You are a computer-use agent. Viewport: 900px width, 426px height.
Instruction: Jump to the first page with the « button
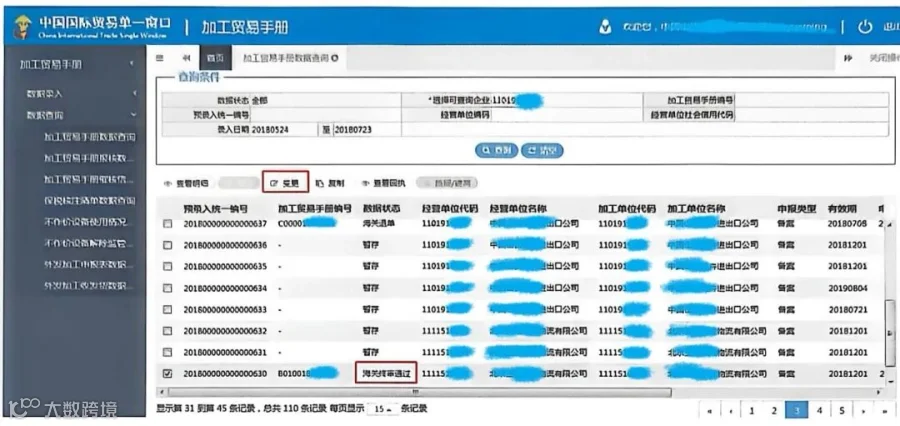tap(710, 410)
